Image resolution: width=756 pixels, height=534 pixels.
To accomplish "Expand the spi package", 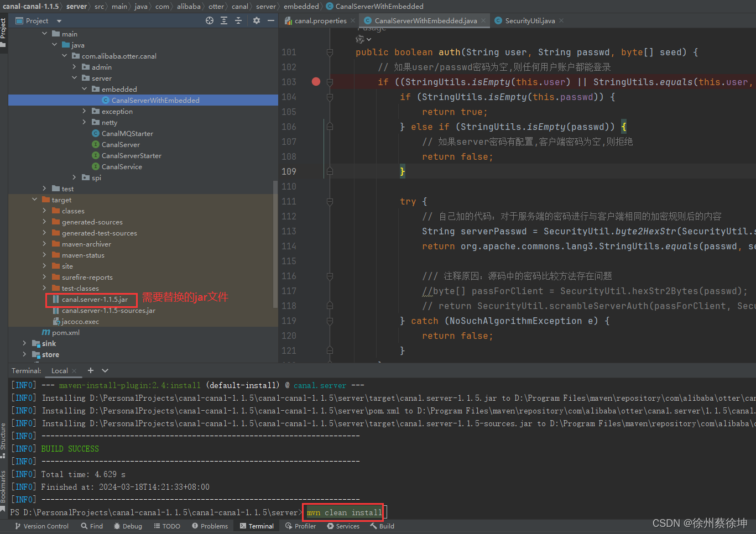I will tap(75, 177).
